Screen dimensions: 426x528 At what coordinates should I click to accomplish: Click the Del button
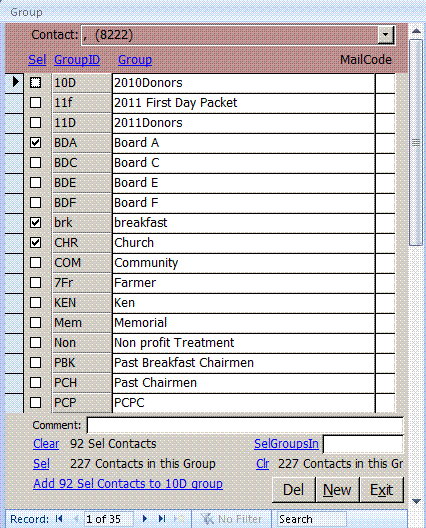[x=293, y=490]
